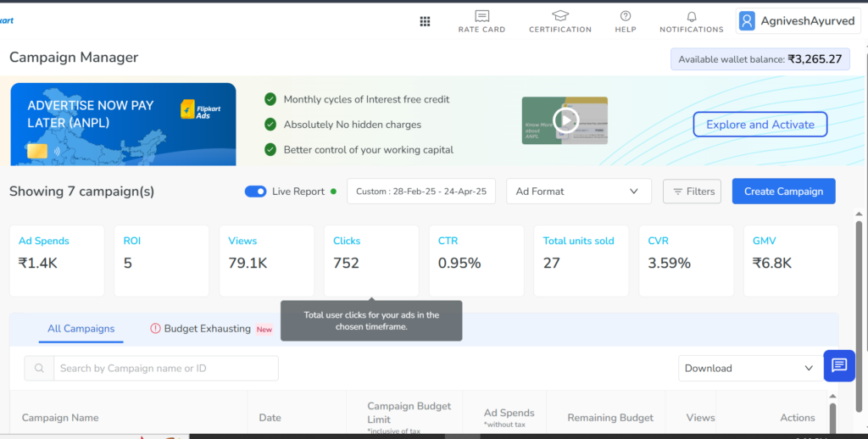Click the AgniveshAyurved account name
Image resolution: width=868 pixels, height=439 pixels.
tap(807, 21)
